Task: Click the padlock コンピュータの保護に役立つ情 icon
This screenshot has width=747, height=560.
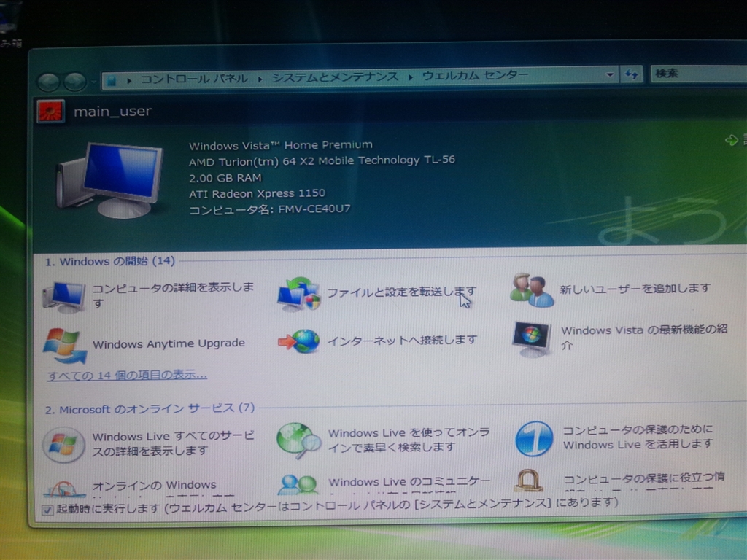Action: (528, 480)
